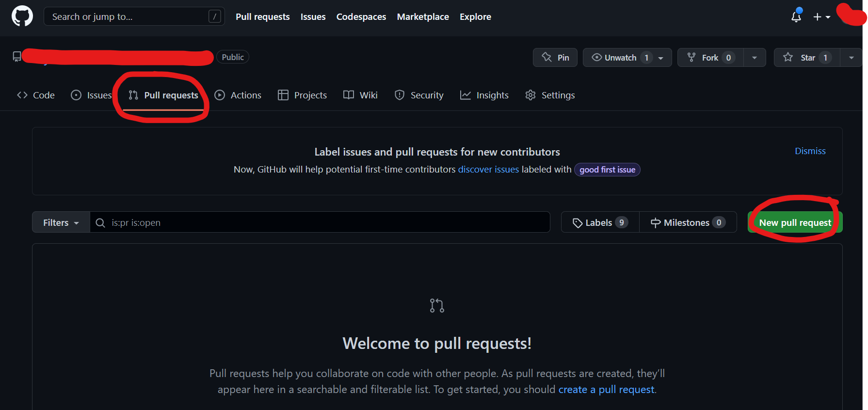
Task: Click the GitHub Octocat logo
Action: coord(22,16)
